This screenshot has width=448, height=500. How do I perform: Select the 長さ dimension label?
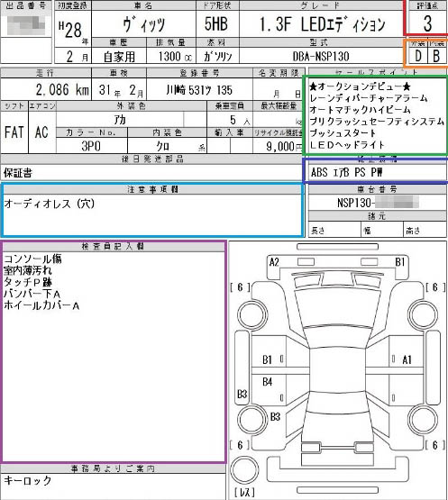tap(317, 231)
